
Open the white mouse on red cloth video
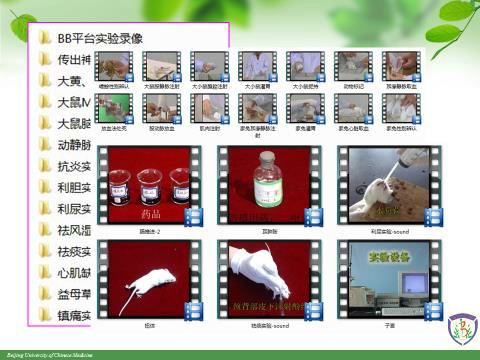[x=149, y=280]
